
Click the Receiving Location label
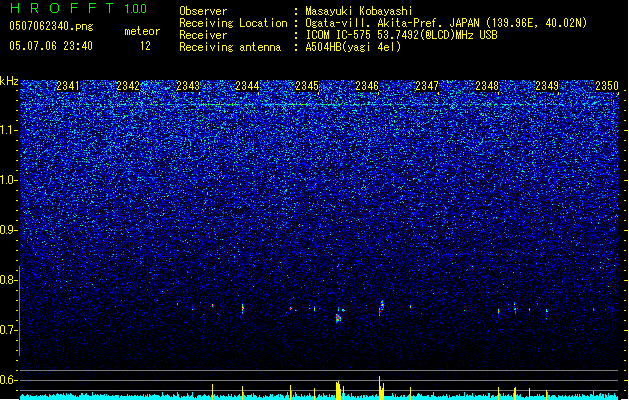click(x=233, y=23)
